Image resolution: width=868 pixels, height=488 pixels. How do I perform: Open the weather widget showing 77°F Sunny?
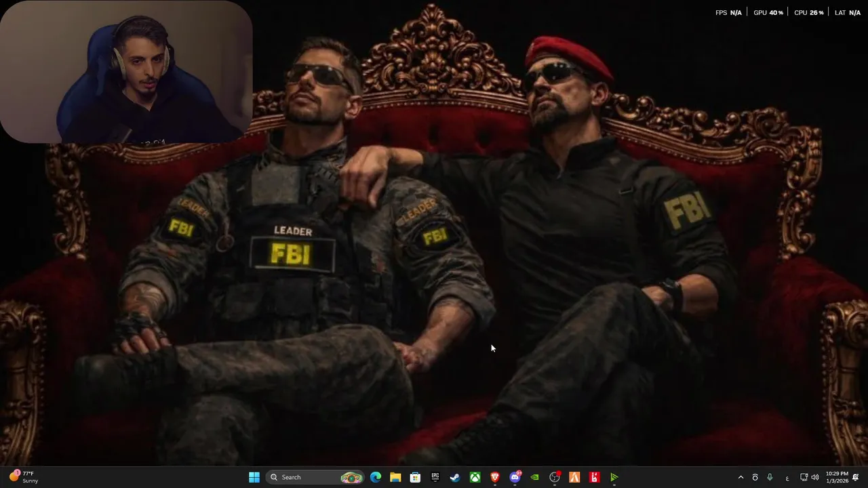click(24, 477)
